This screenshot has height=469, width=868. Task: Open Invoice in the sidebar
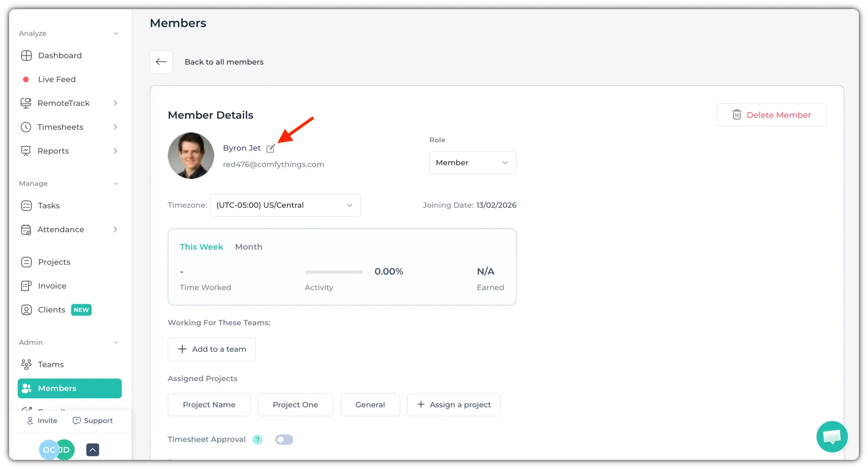[52, 286]
